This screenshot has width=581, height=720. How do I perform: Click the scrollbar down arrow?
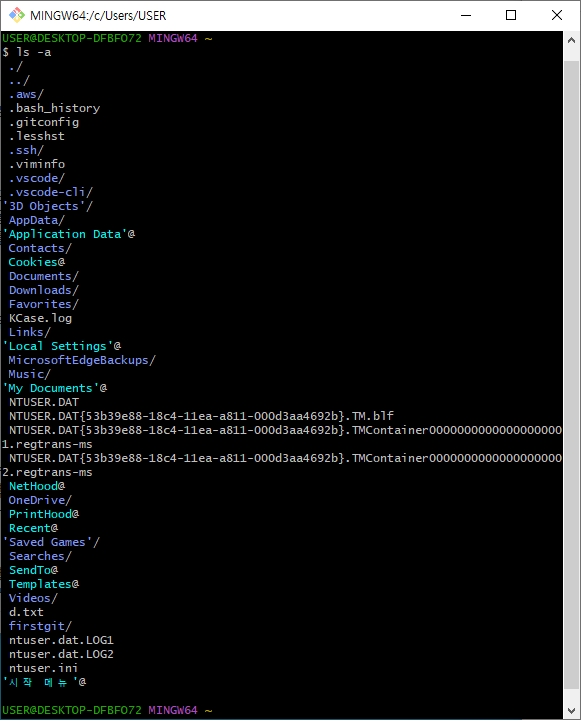(571, 711)
